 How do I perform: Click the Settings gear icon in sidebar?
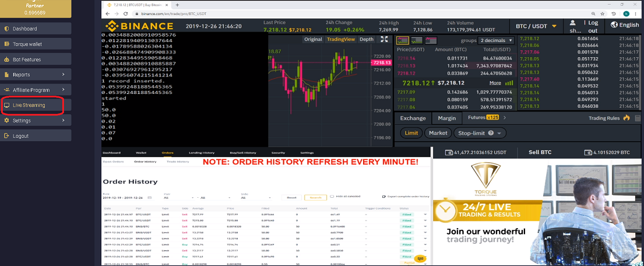[6, 121]
